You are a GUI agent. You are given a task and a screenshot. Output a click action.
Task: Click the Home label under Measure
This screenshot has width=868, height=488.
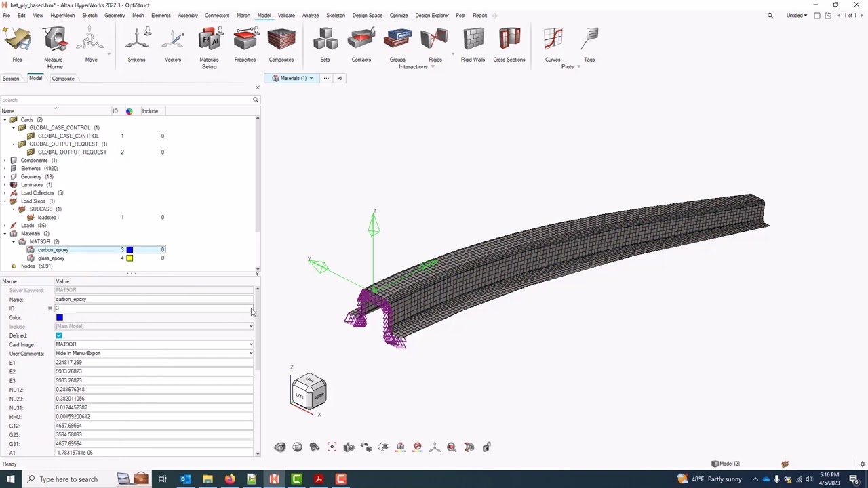[x=55, y=66]
